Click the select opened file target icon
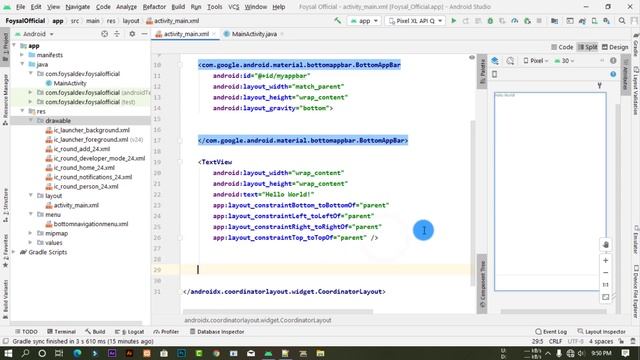 coord(104,34)
